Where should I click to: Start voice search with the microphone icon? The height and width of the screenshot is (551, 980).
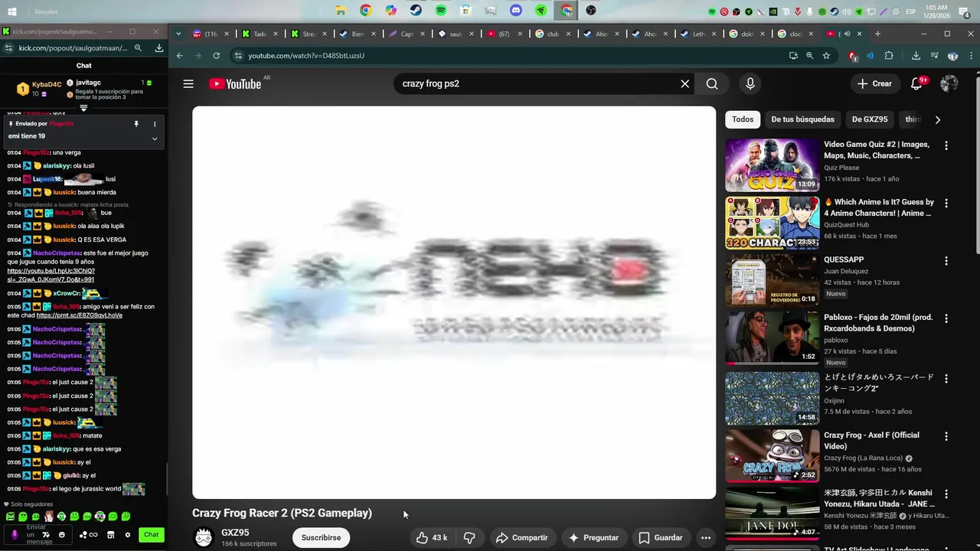coord(750,84)
